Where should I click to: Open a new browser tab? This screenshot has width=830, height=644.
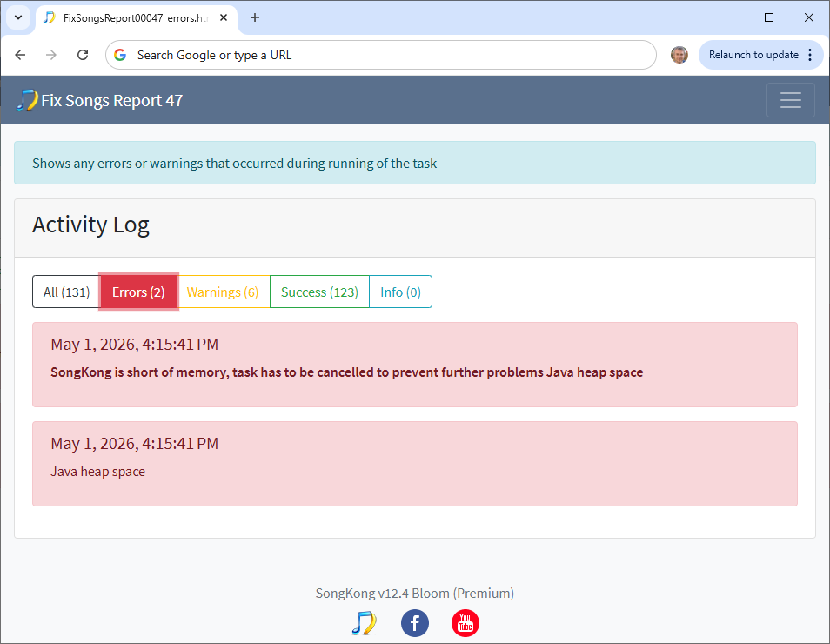point(255,17)
